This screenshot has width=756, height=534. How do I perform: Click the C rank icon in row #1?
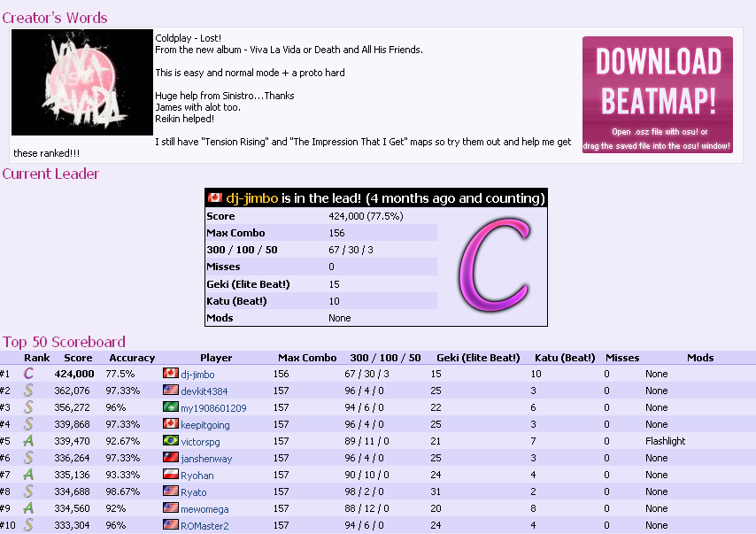point(28,374)
